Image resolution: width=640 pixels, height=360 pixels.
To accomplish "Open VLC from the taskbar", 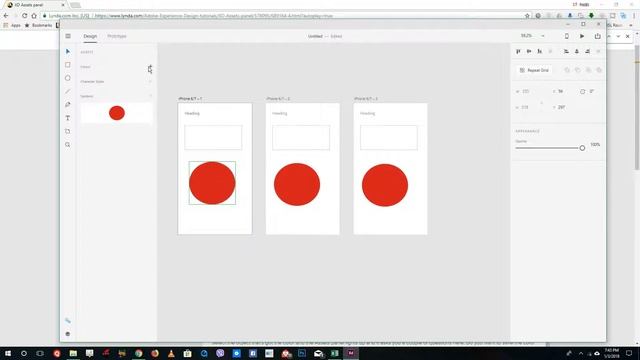I will pos(171,353).
